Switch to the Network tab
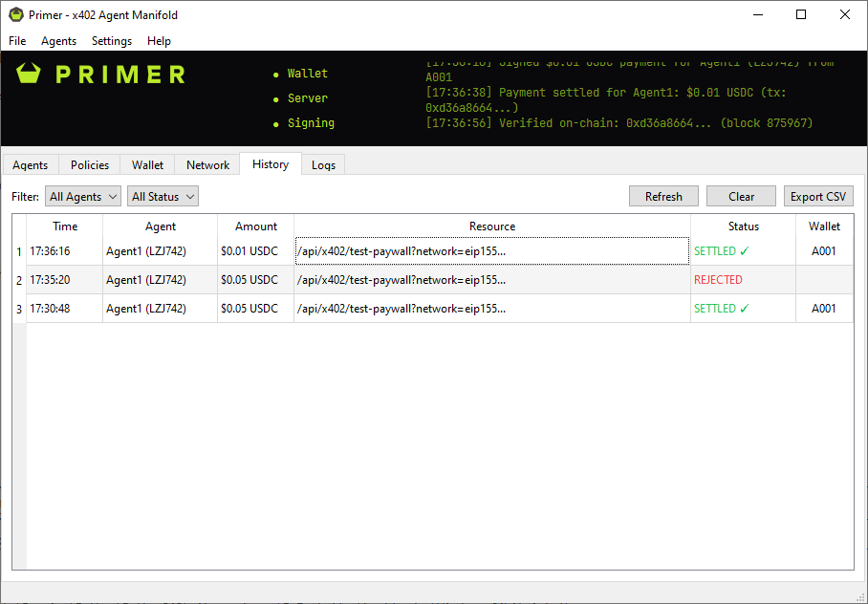The width and height of the screenshot is (868, 604). [x=207, y=165]
